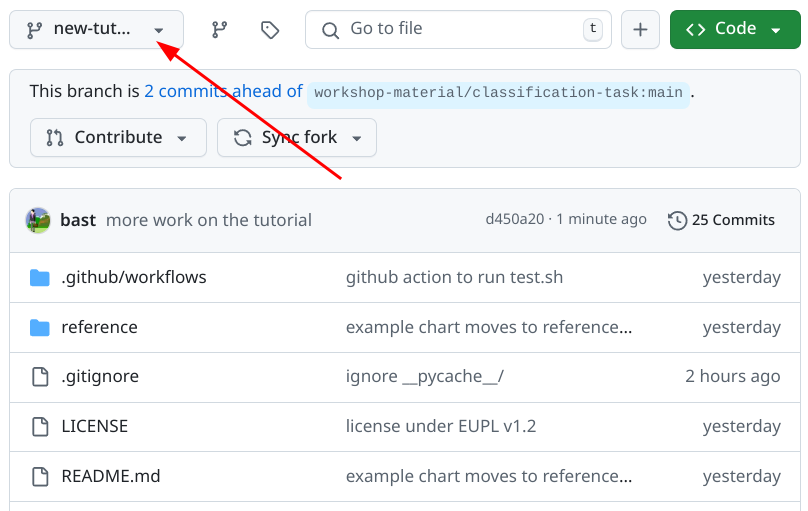The height and width of the screenshot is (511, 808).
Task: Click the 2 commits ahead of link
Action: tap(223, 91)
